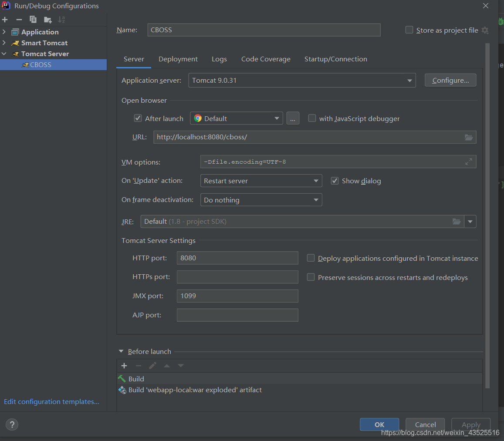This screenshot has width=504, height=441.
Task: Open the On 'Update' action dropdown
Action: coord(261,181)
